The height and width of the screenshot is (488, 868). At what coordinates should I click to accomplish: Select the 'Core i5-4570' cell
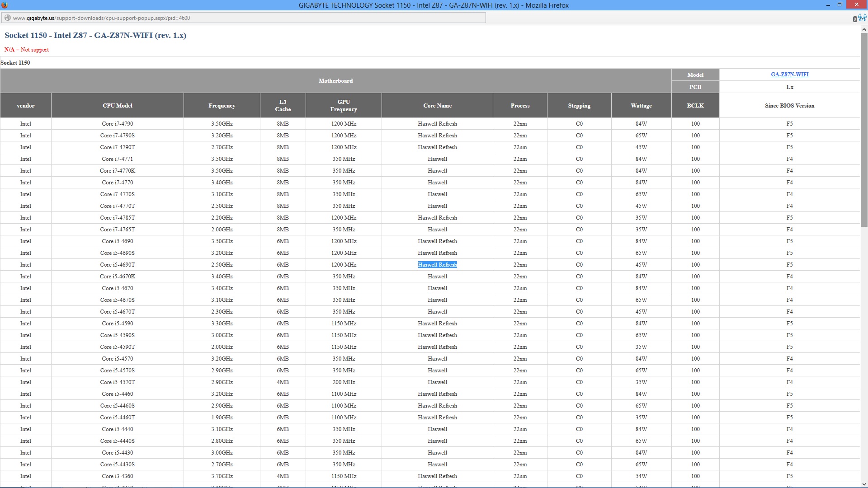118,359
